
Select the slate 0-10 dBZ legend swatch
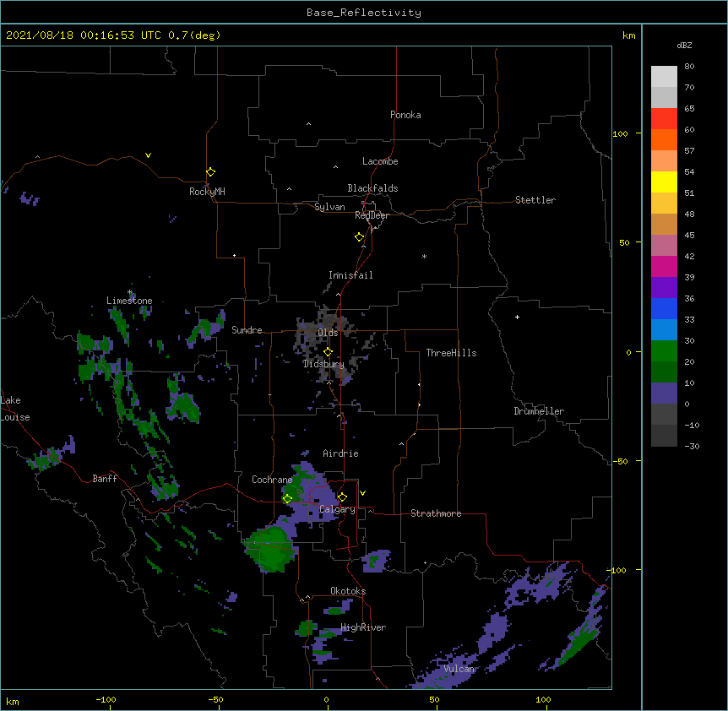click(664, 393)
